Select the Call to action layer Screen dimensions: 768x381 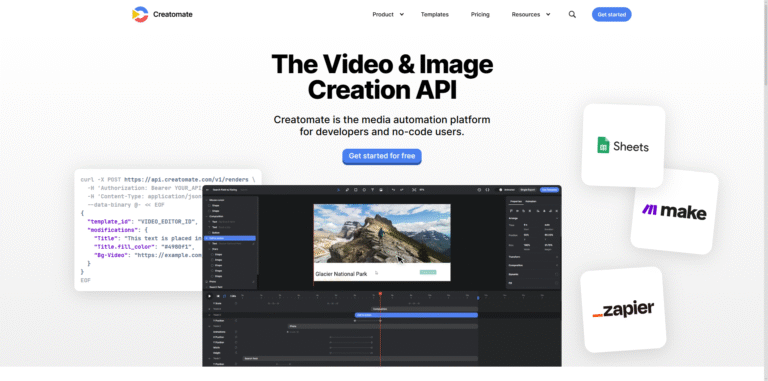(x=230, y=238)
